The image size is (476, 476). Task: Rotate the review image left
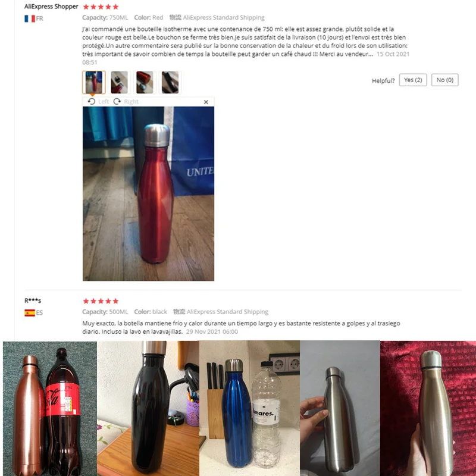(98, 101)
